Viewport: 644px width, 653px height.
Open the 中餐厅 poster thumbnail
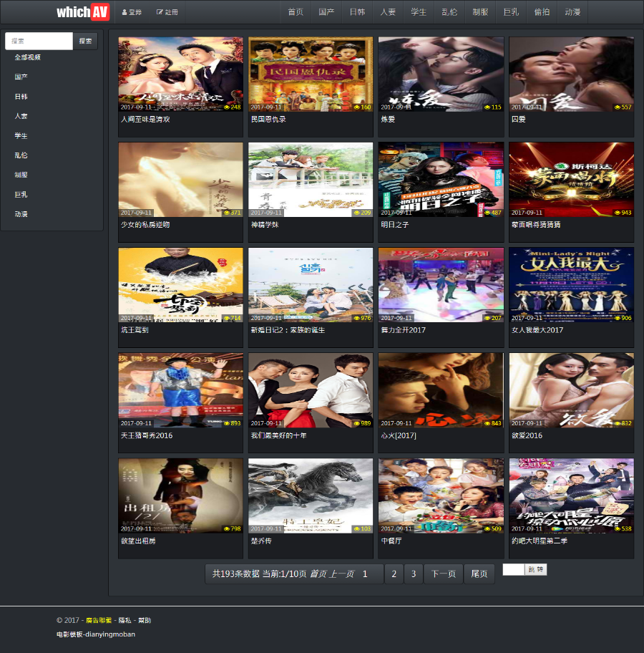(x=441, y=495)
